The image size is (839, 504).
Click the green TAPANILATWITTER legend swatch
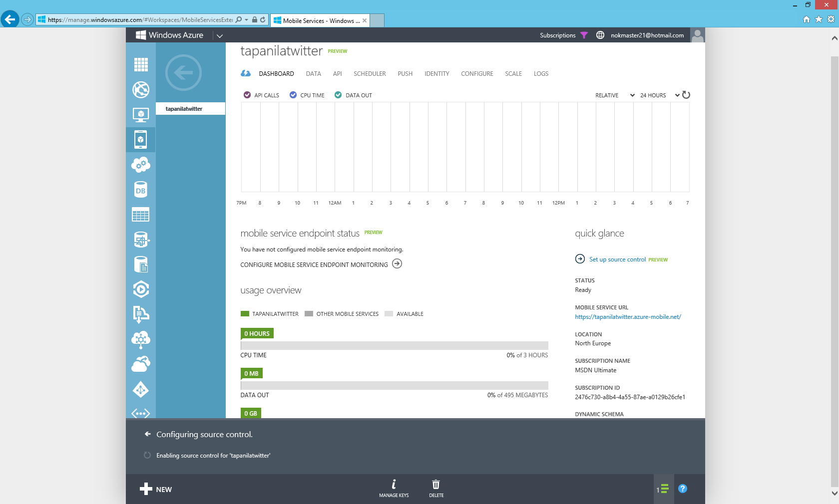point(245,314)
